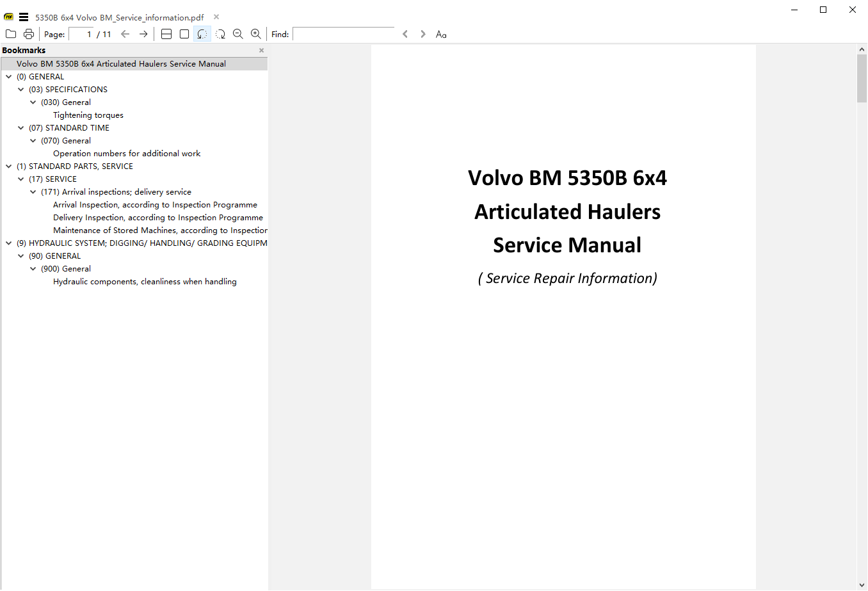This screenshot has width=868, height=591.
Task: Rotate the page clockwise
Action: tap(220, 34)
